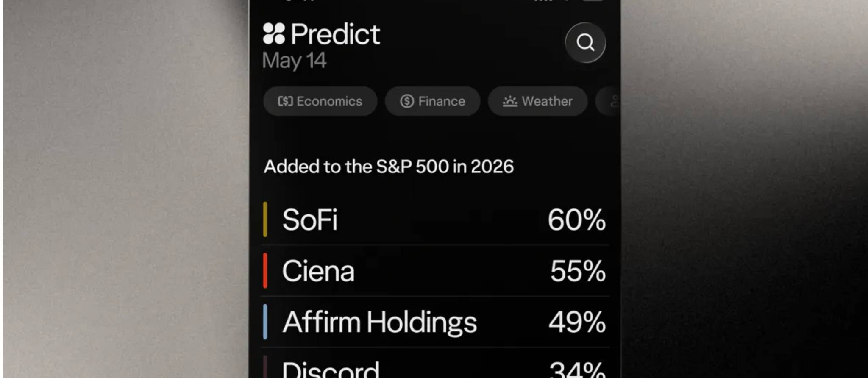This screenshot has width=868, height=378.
Task: Select the partially hidden fourth category chip
Action: (609, 101)
